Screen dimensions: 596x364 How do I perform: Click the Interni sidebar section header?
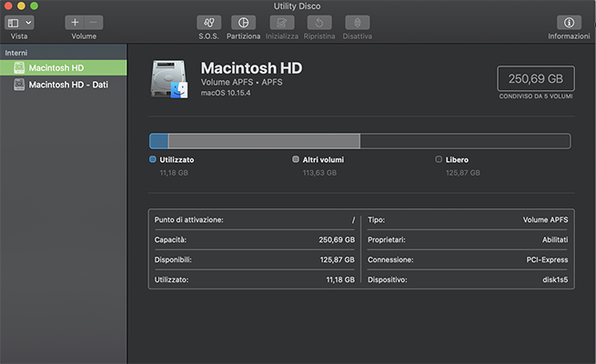16,53
